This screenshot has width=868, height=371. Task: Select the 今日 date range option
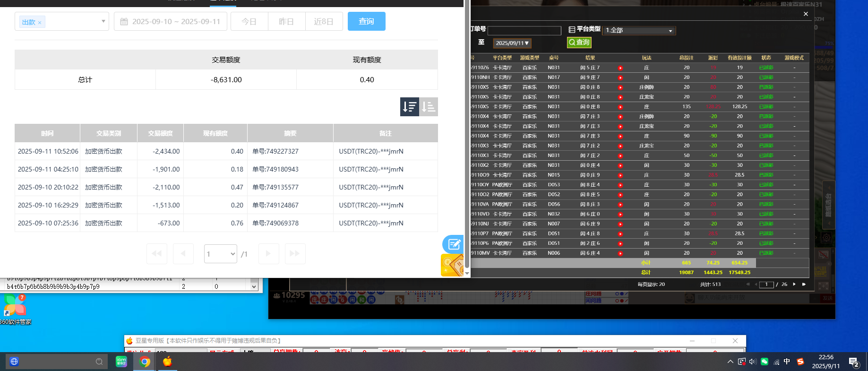click(x=249, y=22)
